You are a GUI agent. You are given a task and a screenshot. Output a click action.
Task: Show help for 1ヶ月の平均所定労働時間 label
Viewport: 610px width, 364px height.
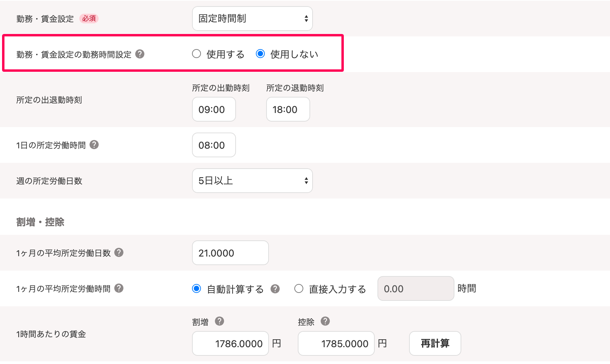pyautogui.click(x=119, y=288)
